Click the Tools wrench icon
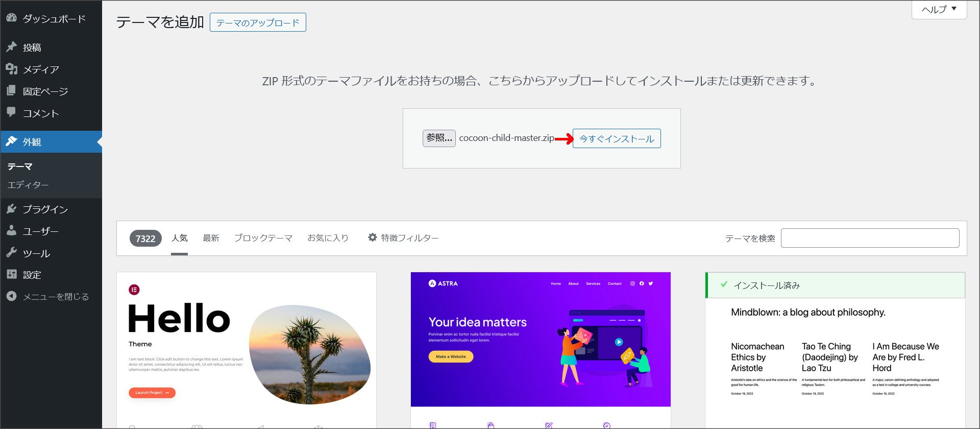The image size is (980, 429). point(12,253)
